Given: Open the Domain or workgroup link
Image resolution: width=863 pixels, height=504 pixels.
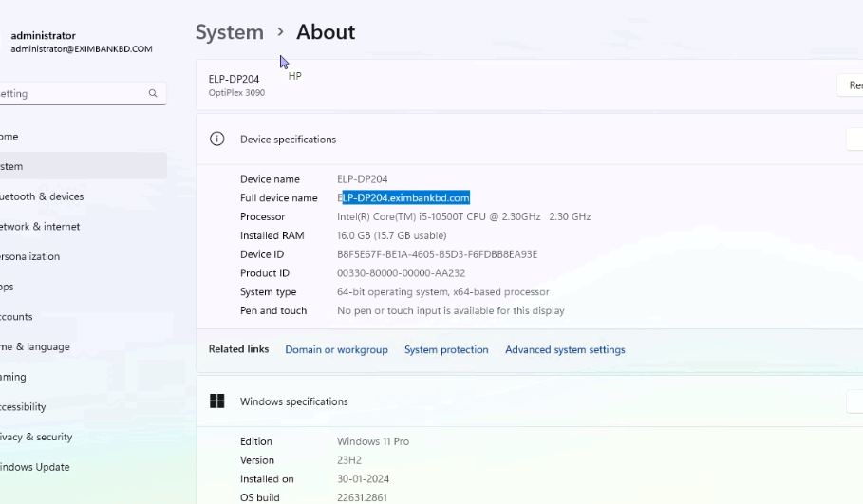Looking at the screenshot, I should click(x=336, y=350).
